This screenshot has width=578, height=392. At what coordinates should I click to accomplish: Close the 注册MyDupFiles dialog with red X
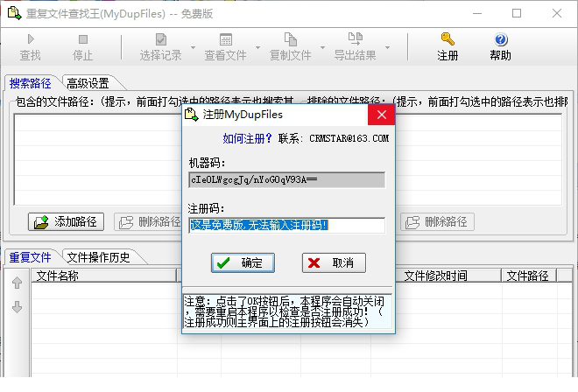click(382, 115)
